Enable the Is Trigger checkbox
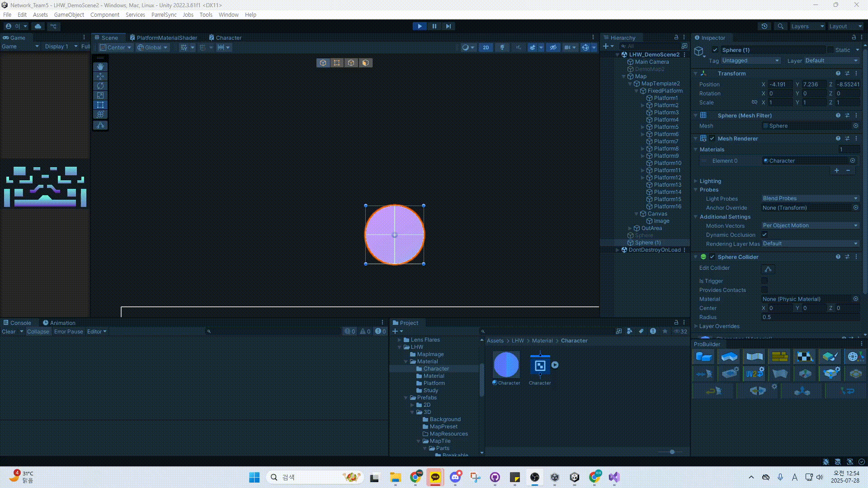Image resolution: width=868 pixels, height=488 pixels. coord(764,281)
